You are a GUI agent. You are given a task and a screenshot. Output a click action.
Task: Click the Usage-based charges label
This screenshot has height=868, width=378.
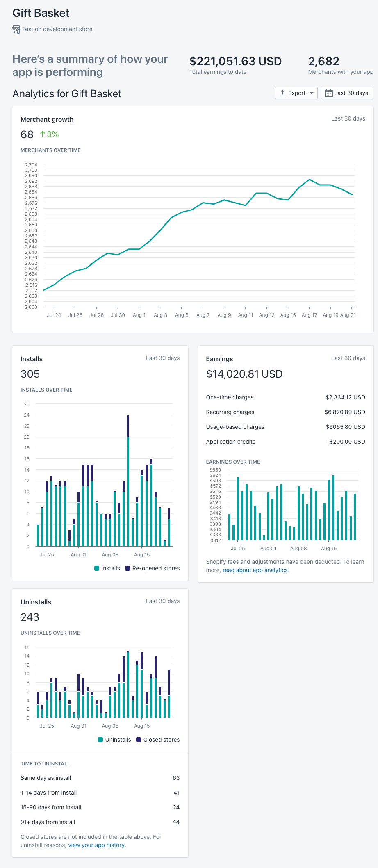235,427
